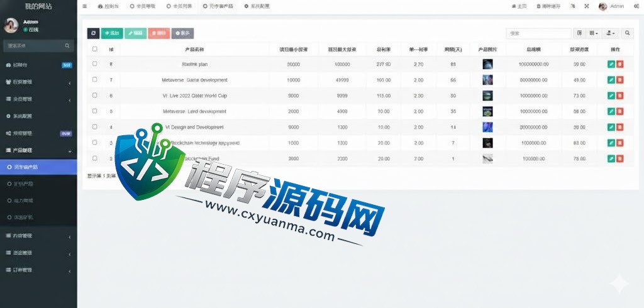Click the sidebar menu search magnifier icon
The width and height of the screenshot is (644, 308).
click(67, 46)
